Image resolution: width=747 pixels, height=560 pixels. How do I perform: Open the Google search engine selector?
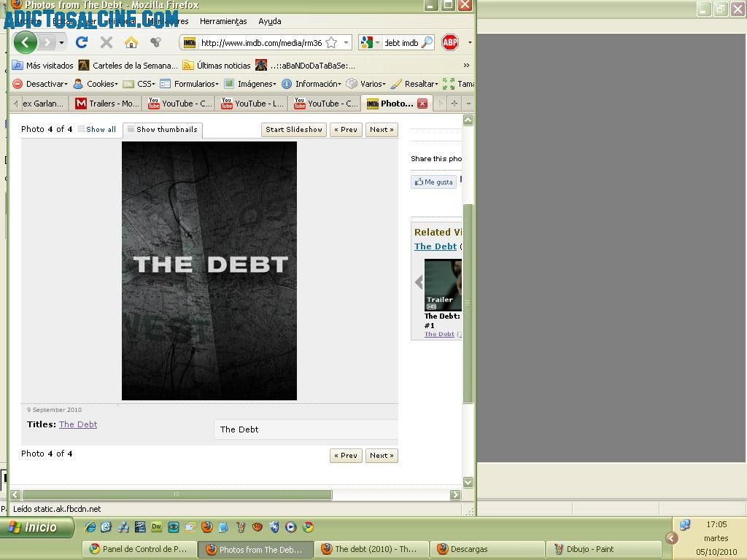(x=370, y=43)
